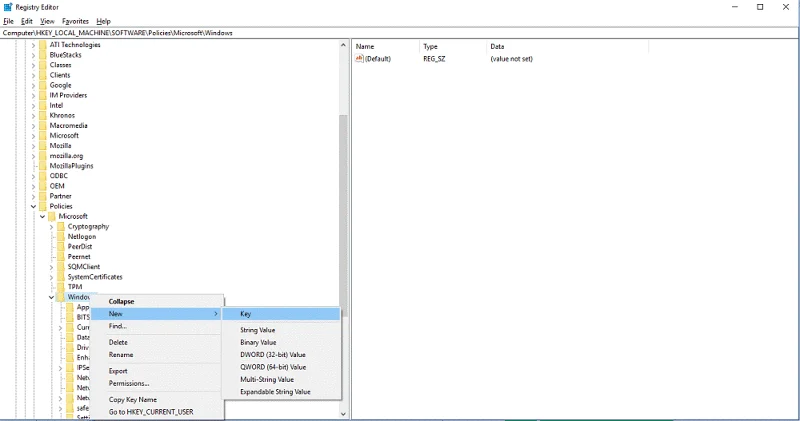Click the Policies folder icon
Image resolution: width=800 pixels, height=421 pixels.
click(x=43, y=206)
